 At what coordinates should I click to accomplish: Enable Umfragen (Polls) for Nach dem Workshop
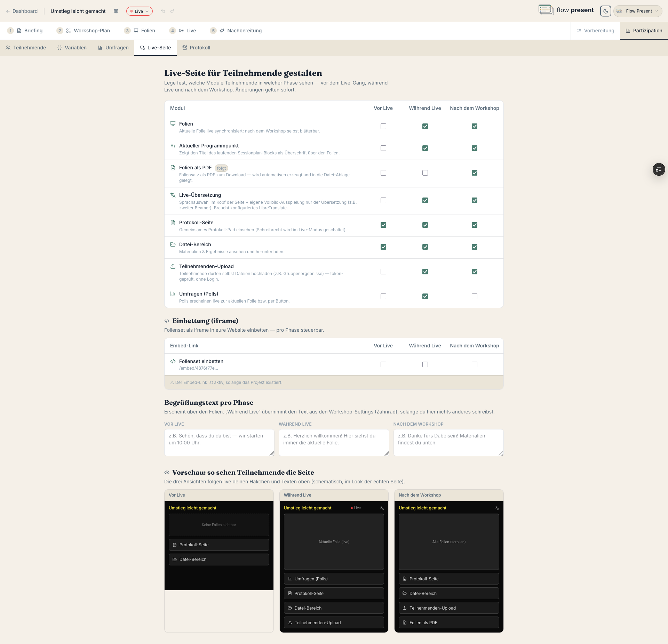click(x=475, y=296)
